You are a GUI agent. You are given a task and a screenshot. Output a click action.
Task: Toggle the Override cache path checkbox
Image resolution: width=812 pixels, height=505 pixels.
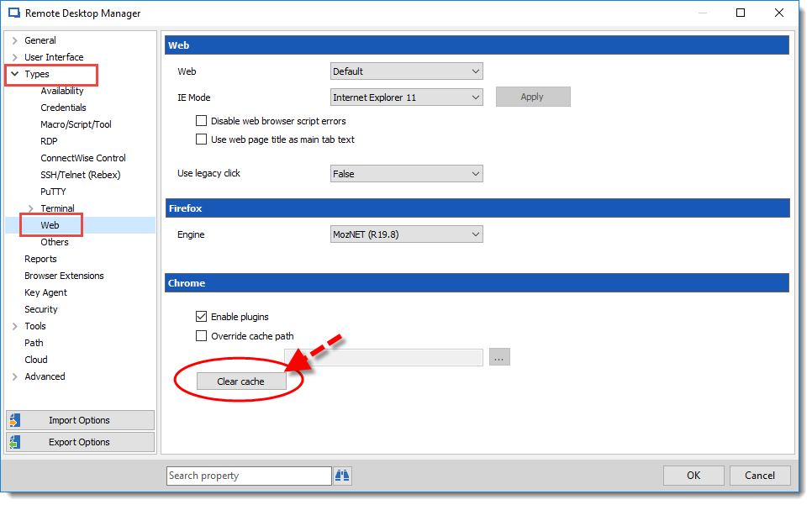click(201, 336)
